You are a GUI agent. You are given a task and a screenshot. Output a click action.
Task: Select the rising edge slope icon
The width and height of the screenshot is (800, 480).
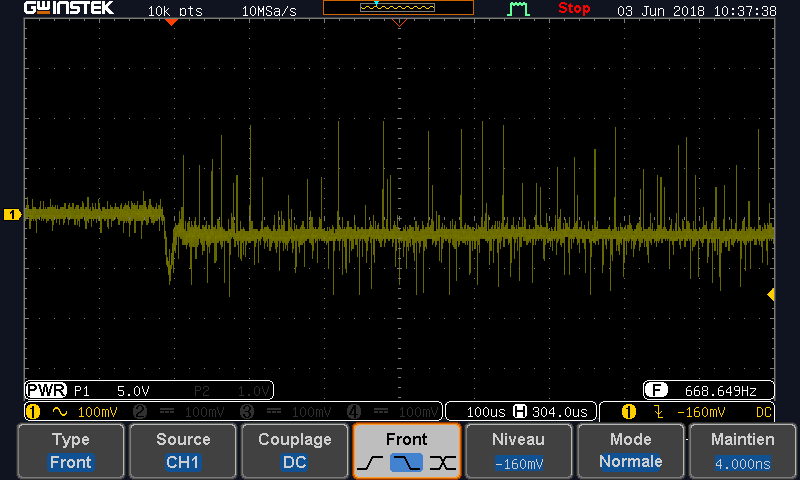click(x=370, y=463)
